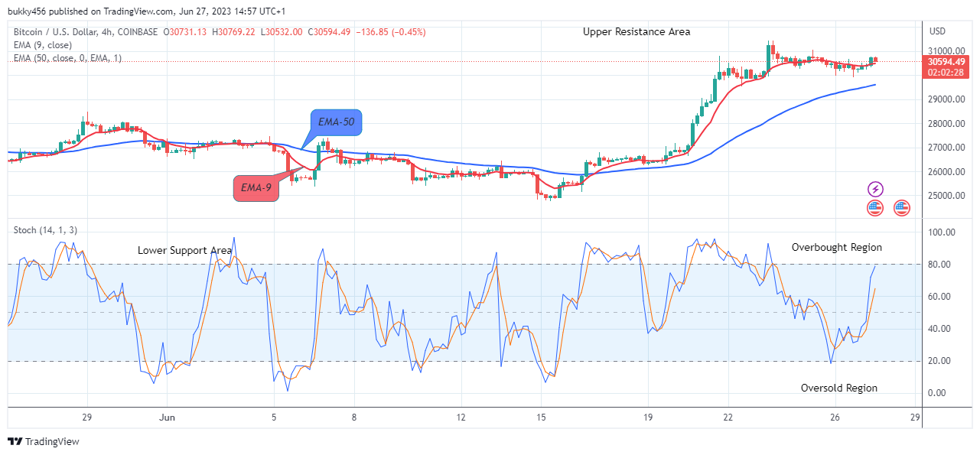
Task: Click the 26000.00 price axis label
Action: [x=946, y=172]
